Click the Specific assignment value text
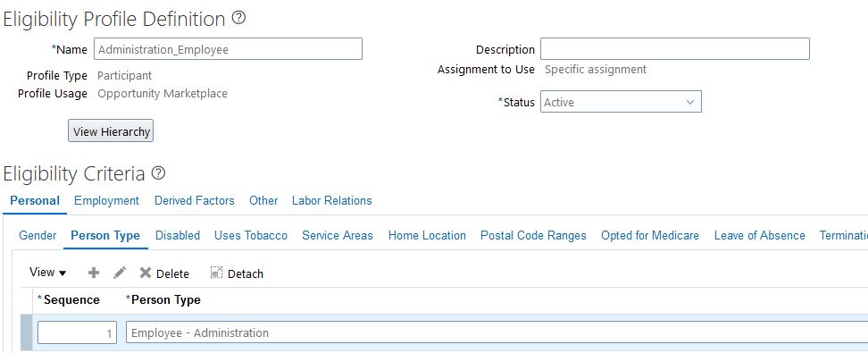This screenshot has width=868, height=353. coord(596,70)
